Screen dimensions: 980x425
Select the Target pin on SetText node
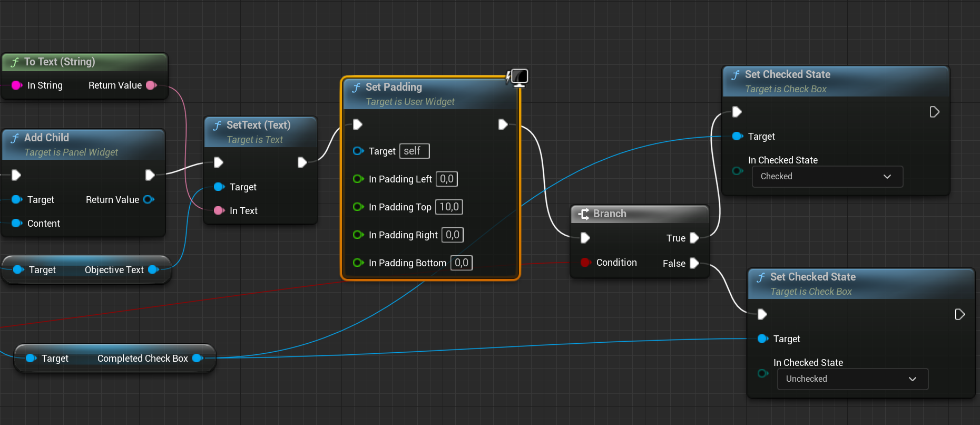click(219, 187)
